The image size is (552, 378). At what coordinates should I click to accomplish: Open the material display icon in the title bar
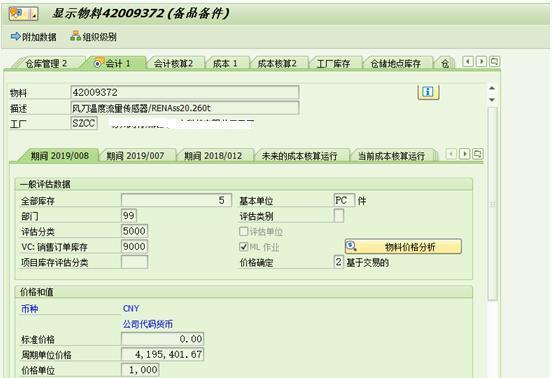click(x=23, y=14)
